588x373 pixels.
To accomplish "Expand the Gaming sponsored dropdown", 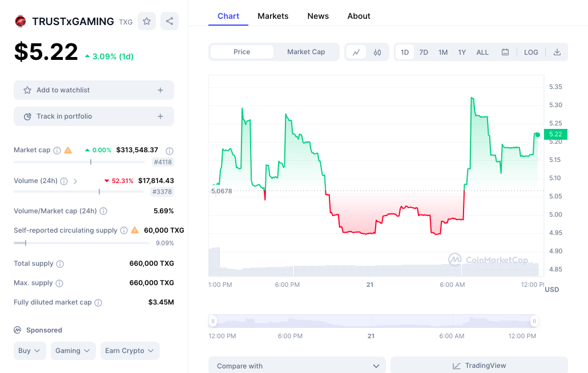I will pyautogui.click(x=73, y=351).
